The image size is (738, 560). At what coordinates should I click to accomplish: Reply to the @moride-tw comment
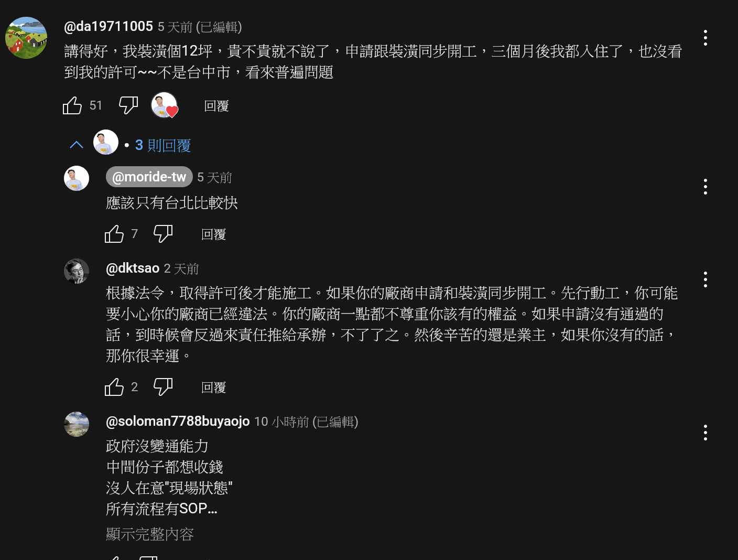[x=214, y=234]
